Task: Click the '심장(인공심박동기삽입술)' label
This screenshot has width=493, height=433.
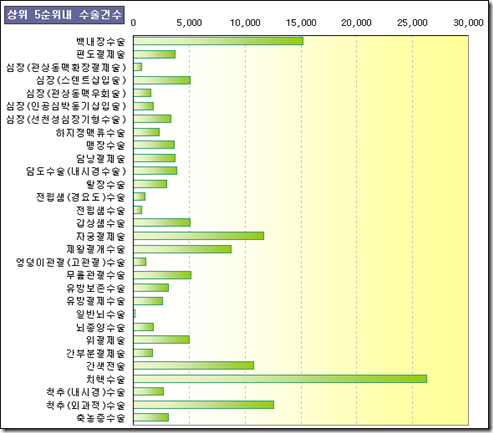Action: pyautogui.click(x=66, y=106)
